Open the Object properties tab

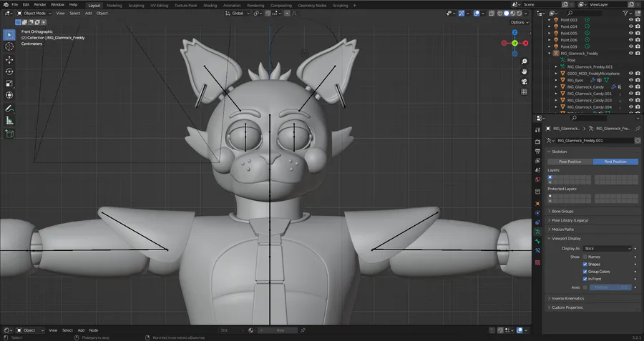(537, 204)
